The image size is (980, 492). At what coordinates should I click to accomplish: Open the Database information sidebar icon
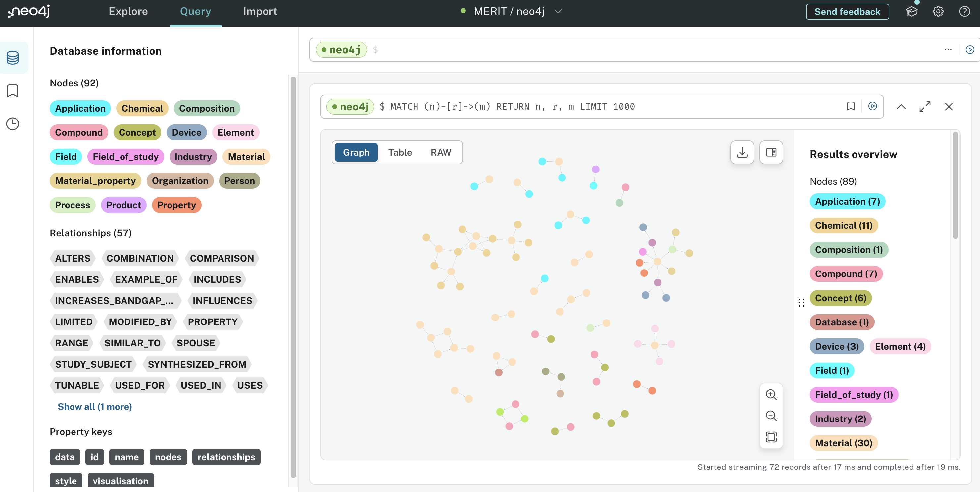pos(13,58)
